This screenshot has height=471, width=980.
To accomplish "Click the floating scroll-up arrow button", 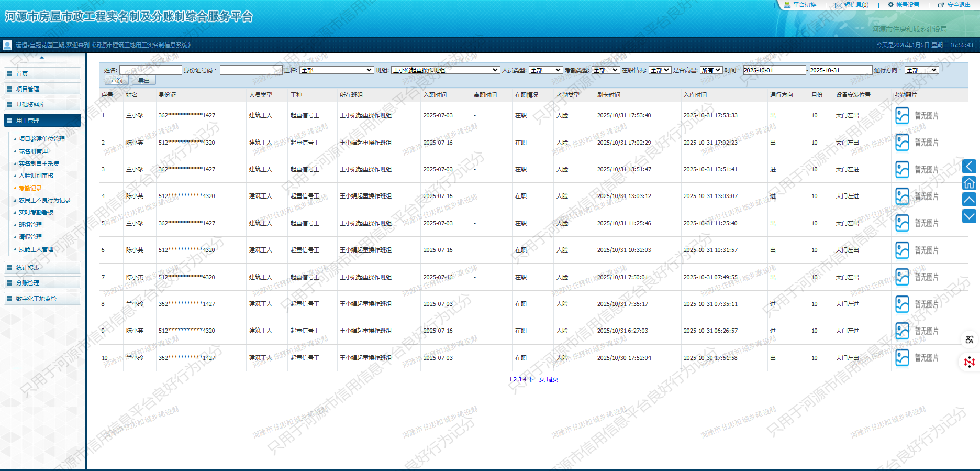I will (x=969, y=199).
